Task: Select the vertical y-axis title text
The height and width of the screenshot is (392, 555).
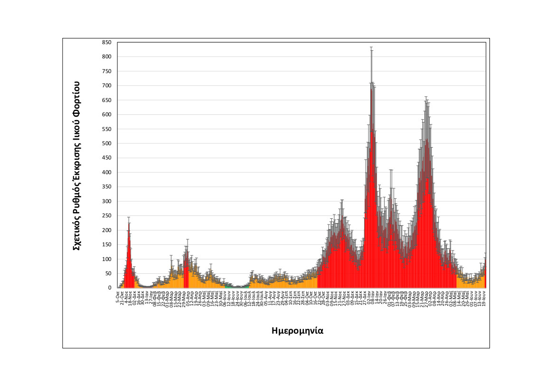Action: pos(76,166)
